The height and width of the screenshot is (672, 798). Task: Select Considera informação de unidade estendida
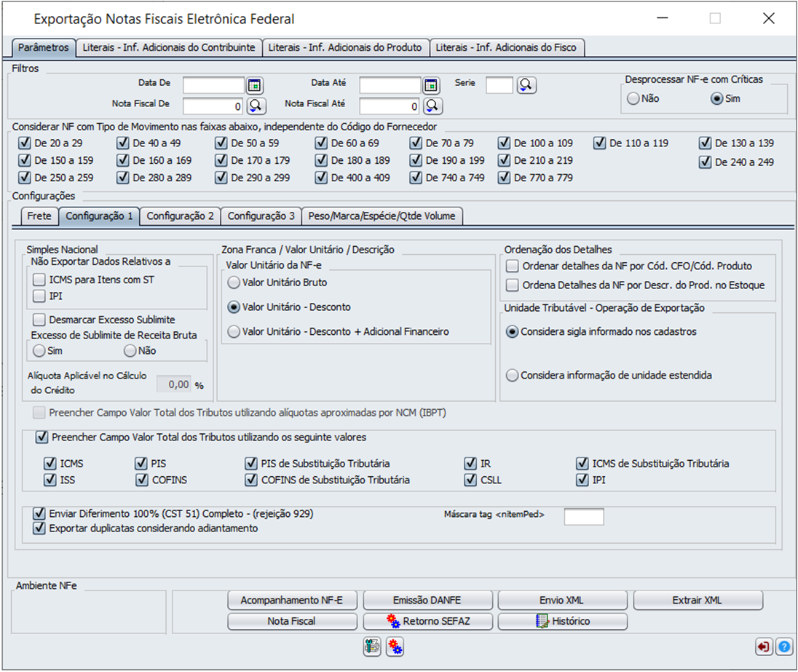[512, 375]
